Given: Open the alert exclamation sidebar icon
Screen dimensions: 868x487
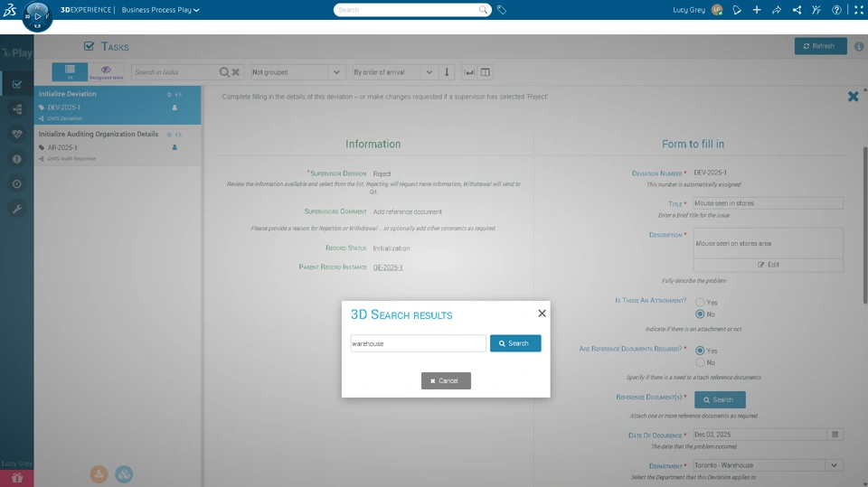Looking at the screenshot, I should tap(17, 159).
